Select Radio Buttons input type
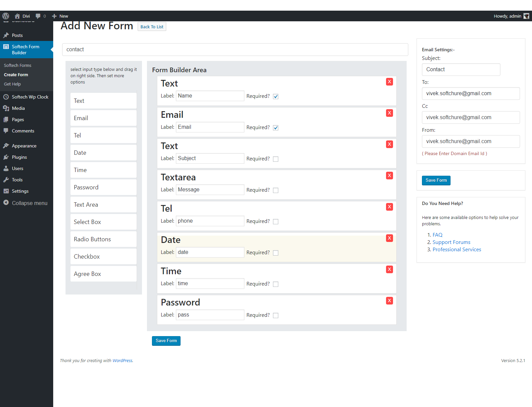This screenshot has width=532, height=407. (x=103, y=239)
